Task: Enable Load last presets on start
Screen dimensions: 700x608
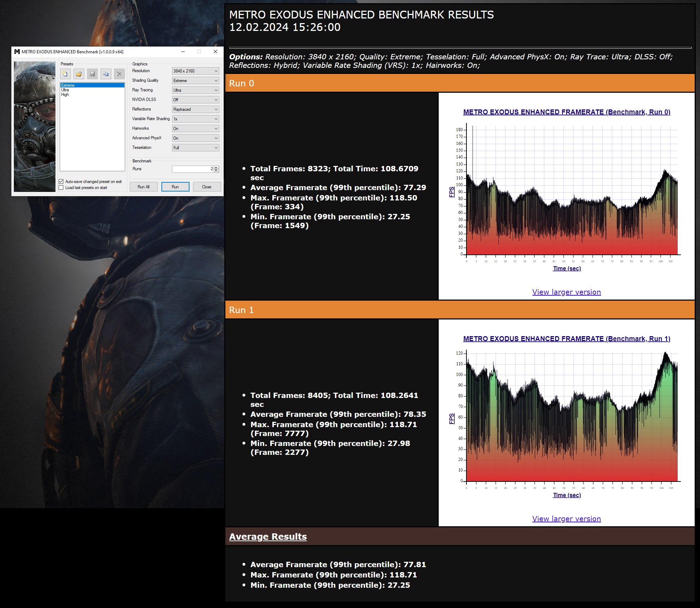Action: (61, 188)
